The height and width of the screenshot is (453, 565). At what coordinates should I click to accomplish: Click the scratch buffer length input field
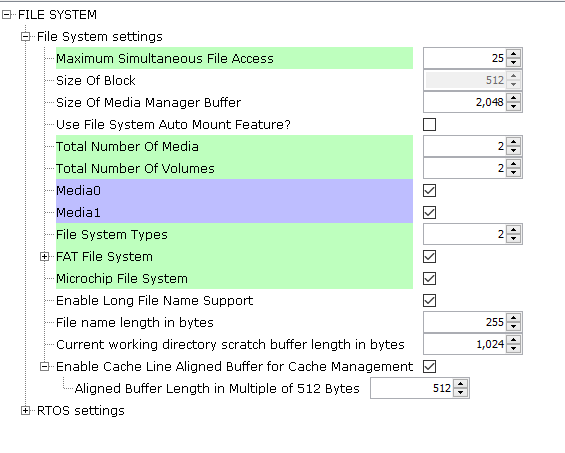465,344
